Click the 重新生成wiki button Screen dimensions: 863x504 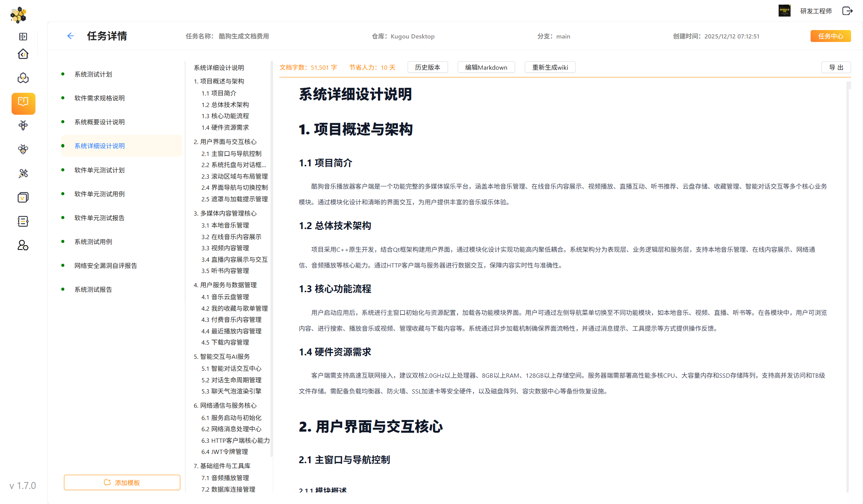pyautogui.click(x=550, y=67)
